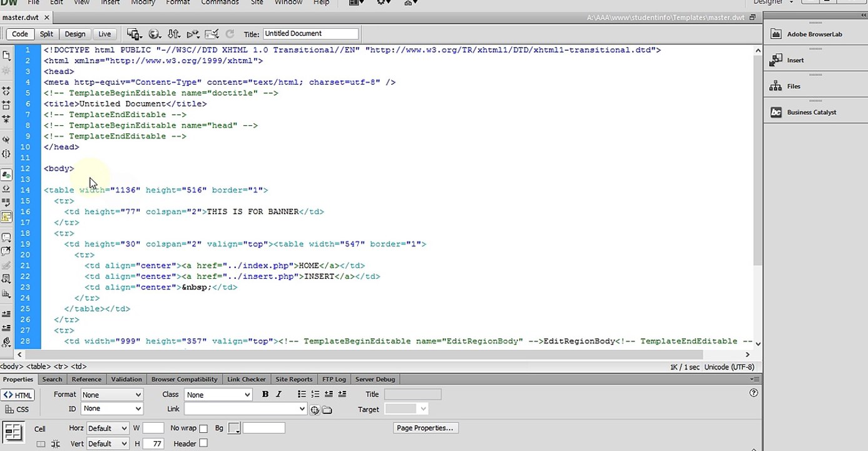Screen dimensions: 868x451
Task: Open Business Catalyst panel
Action: click(812, 112)
